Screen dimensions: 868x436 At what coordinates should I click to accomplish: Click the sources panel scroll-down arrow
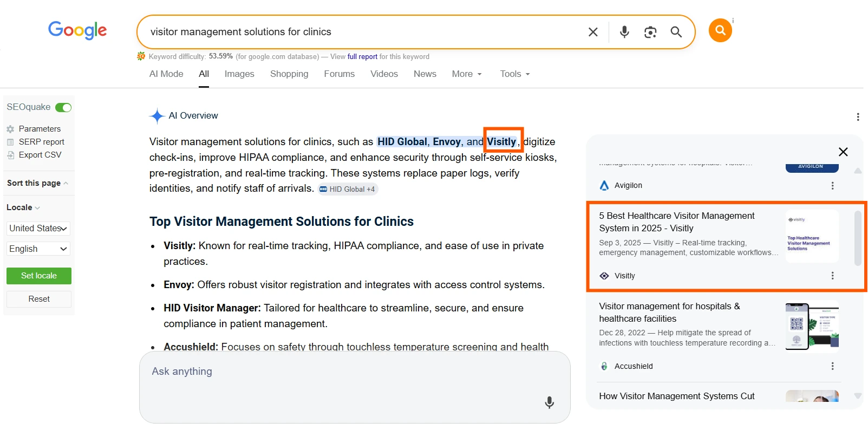point(858,396)
